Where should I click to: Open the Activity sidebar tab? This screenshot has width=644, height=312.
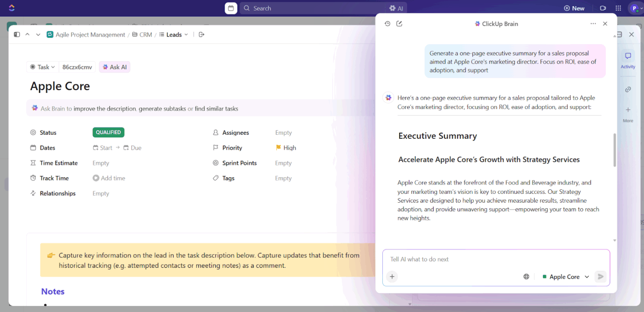(628, 60)
